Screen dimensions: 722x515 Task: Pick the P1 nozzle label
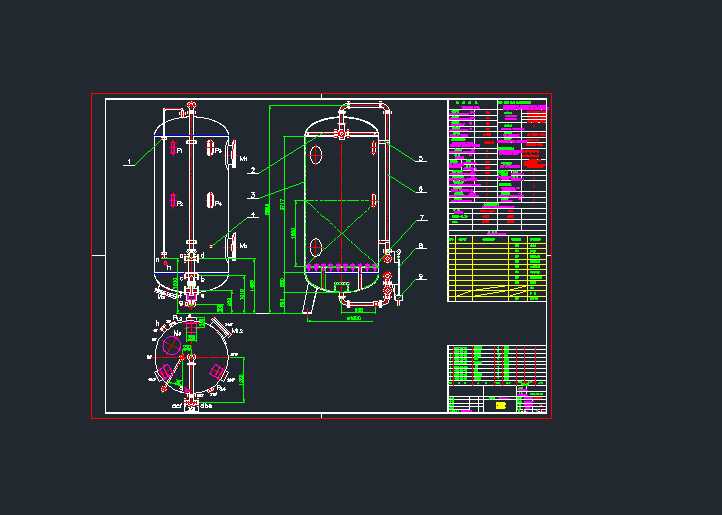click(180, 151)
